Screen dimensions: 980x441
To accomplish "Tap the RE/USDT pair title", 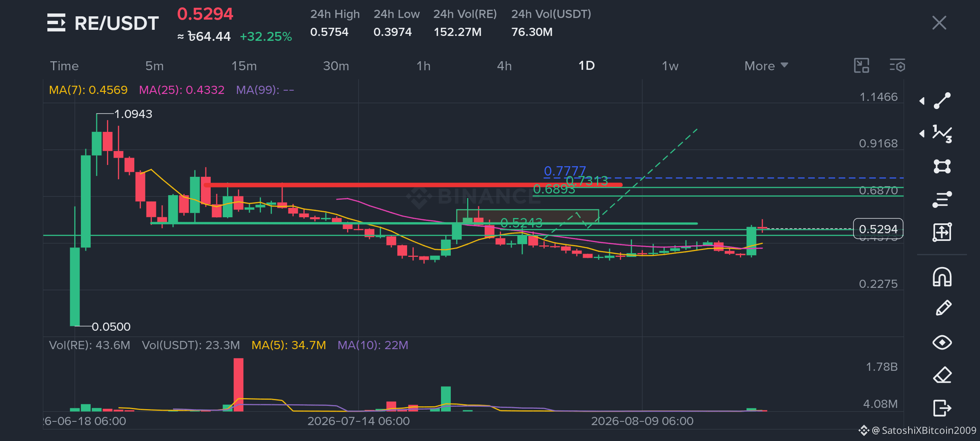I will coord(116,23).
